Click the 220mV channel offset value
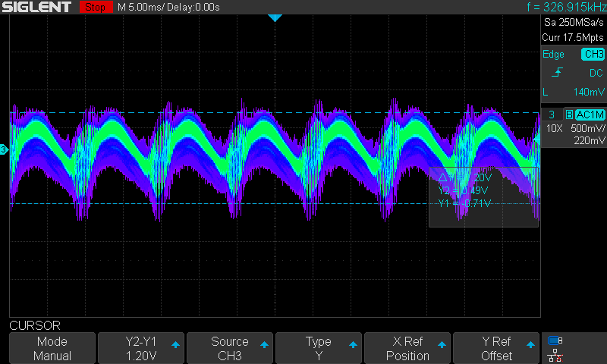 coord(590,140)
